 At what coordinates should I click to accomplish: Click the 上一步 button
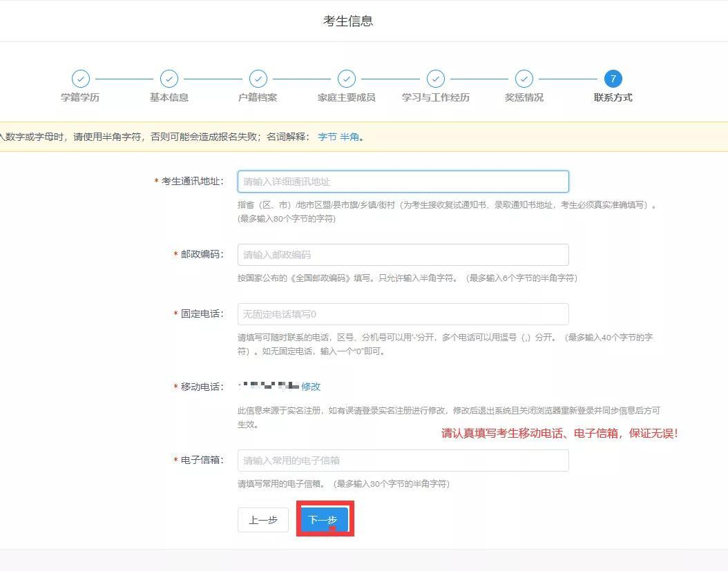tap(262, 520)
